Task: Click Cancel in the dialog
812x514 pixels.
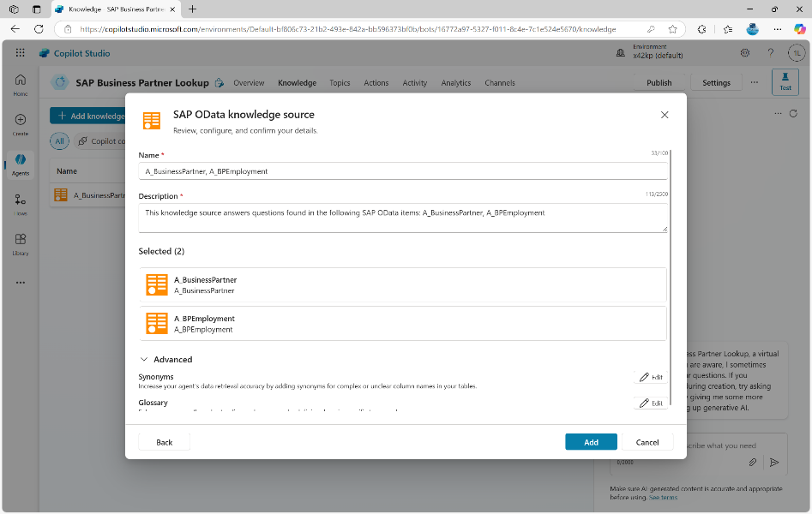Action: pyautogui.click(x=647, y=442)
